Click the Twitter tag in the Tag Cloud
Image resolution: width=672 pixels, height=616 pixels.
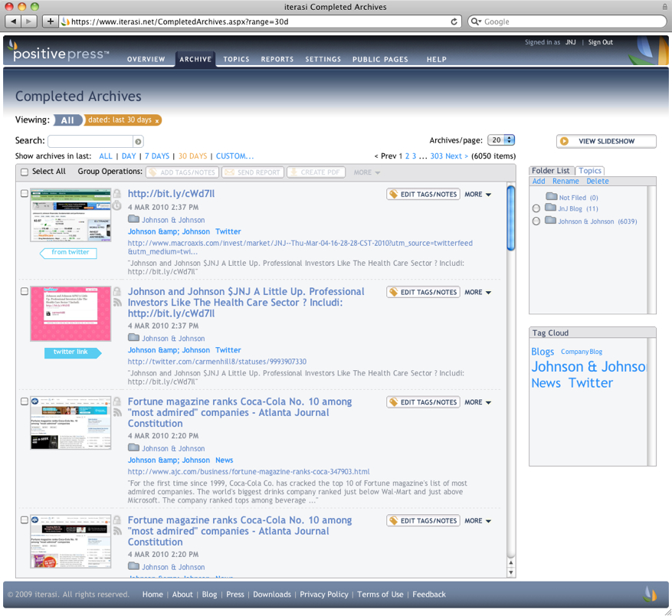click(591, 383)
